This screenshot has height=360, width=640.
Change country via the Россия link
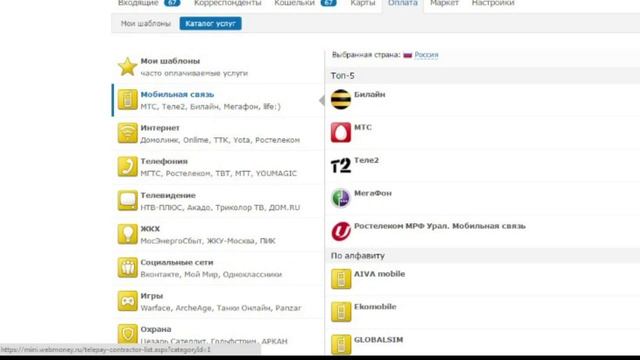tap(426, 55)
